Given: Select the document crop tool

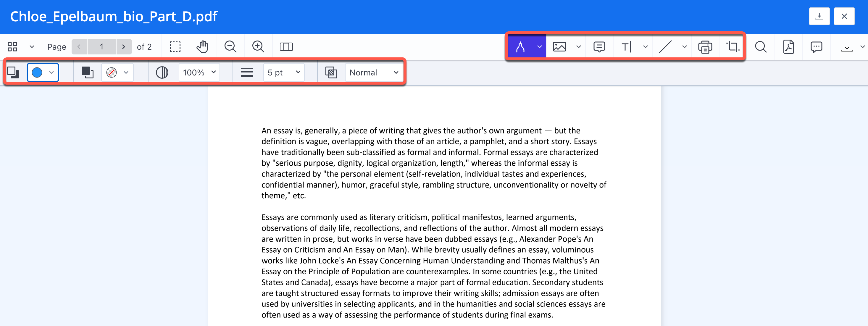Looking at the screenshot, I should (x=733, y=47).
